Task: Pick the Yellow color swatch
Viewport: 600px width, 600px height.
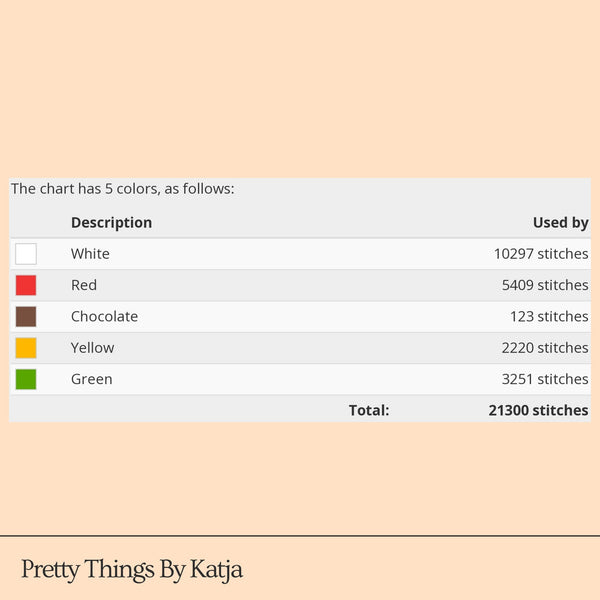Action: (26, 348)
